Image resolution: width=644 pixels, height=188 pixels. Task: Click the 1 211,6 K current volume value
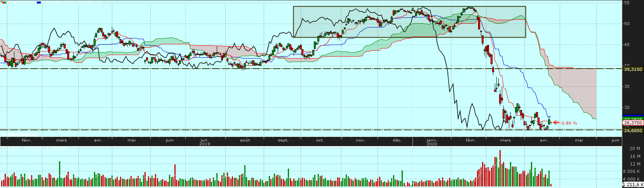coord(633,185)
